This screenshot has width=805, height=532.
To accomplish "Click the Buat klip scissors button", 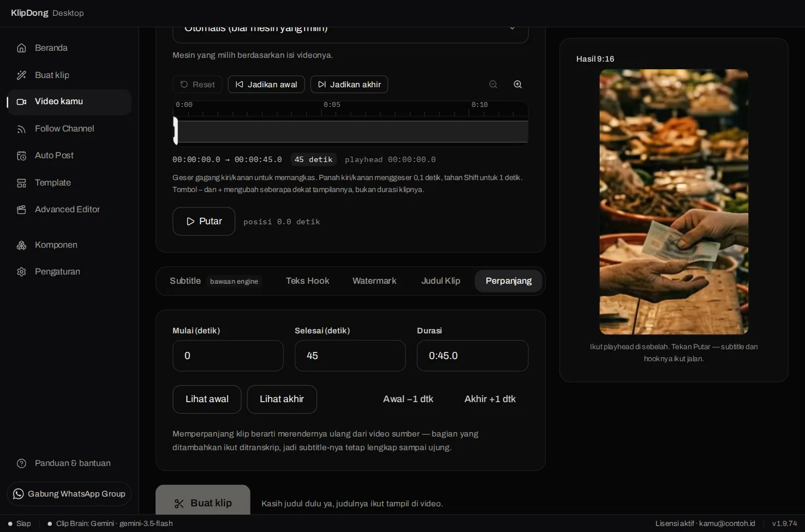I will coord(203,501).
